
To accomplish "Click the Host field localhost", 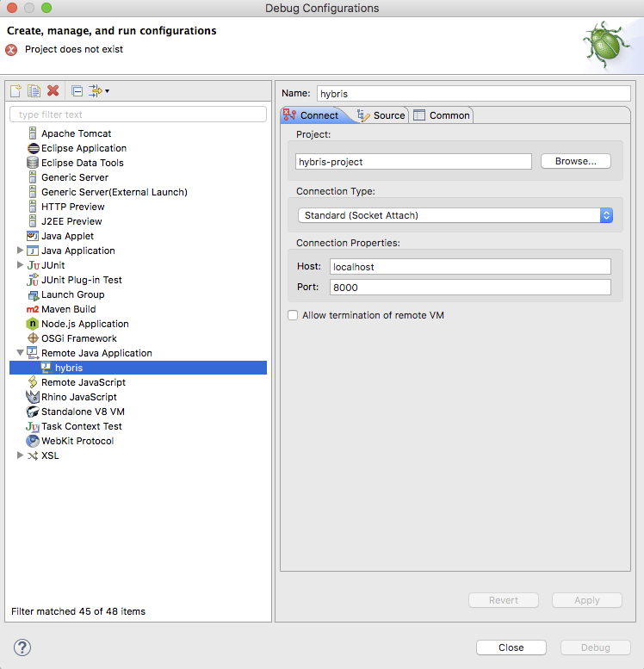I will coord(470,267).
